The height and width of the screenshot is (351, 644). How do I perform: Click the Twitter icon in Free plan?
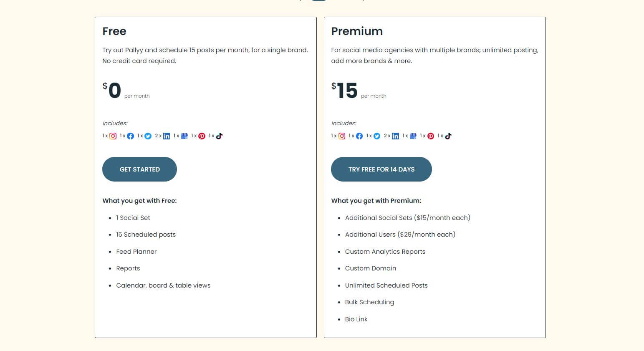click(x=148, y=136)
